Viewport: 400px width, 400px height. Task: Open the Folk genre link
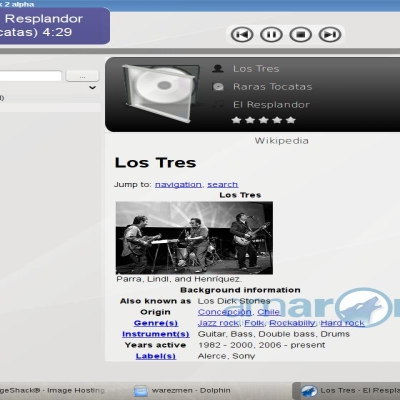tap(254, 323)
